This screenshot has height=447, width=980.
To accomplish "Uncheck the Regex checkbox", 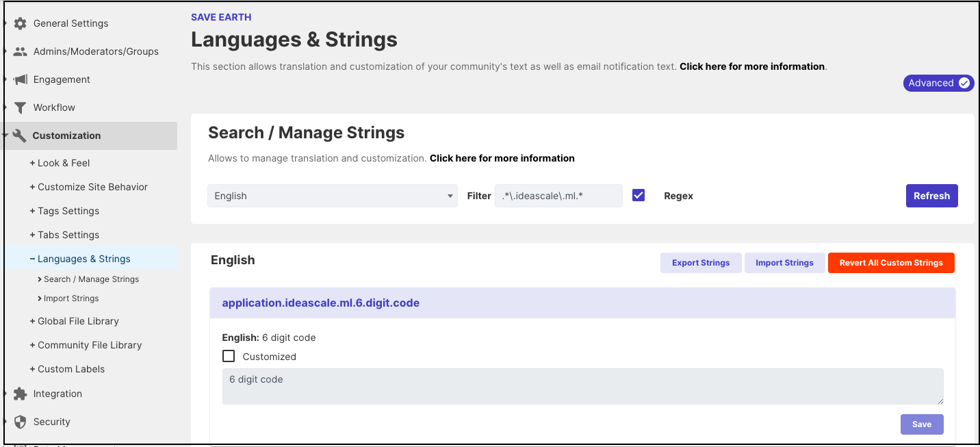I will (638, 195).
